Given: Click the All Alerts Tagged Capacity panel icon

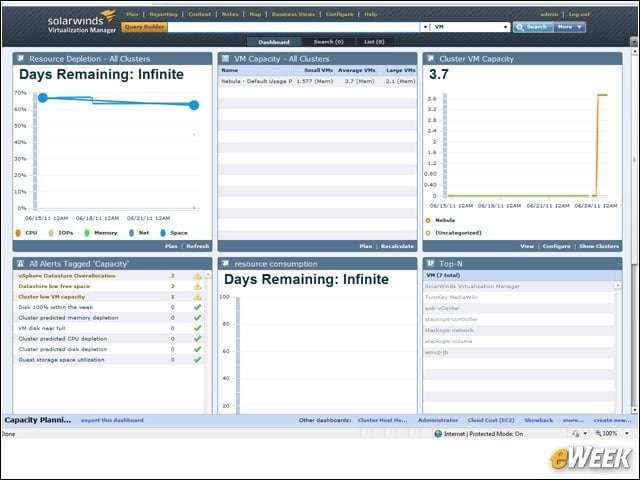Looking at the screenshot, I should [x=20, y=264].
